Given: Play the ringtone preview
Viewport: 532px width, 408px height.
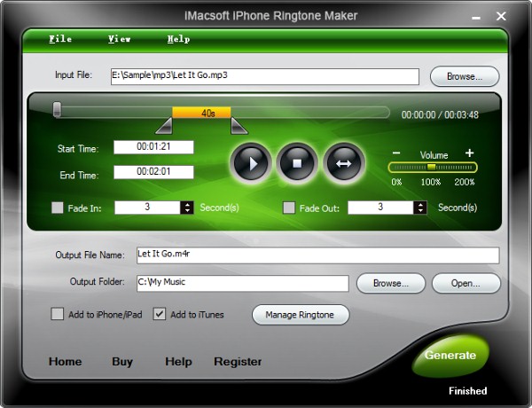Looking at the screenshot, I should [251, 163].
